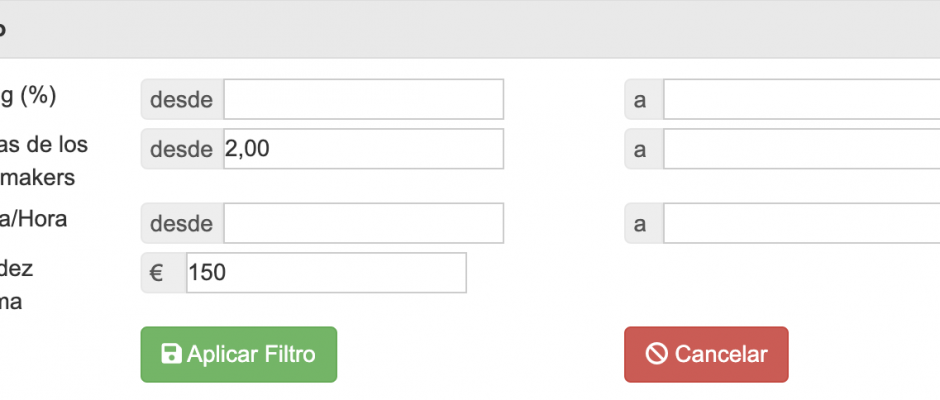The image size is (940, 400).
Task: Focus the bookmakers odds 'a' field
Action: pyautogui.click(x=802, y=149)
